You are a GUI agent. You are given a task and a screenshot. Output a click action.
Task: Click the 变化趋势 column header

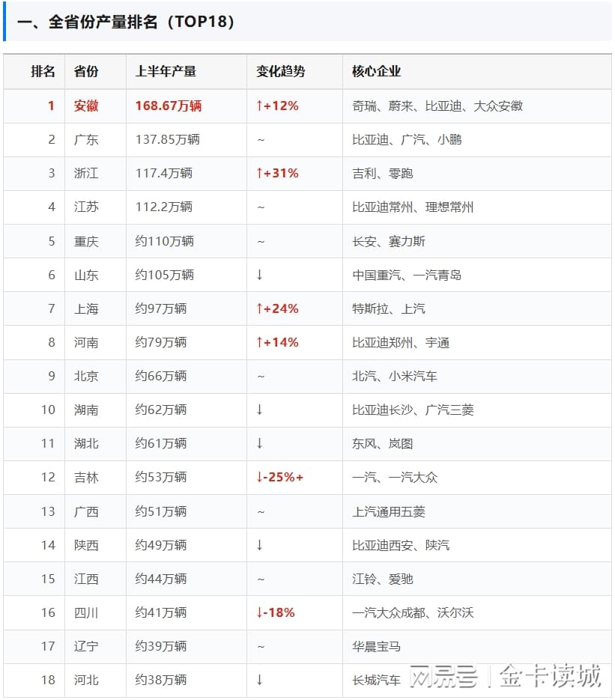280,71
